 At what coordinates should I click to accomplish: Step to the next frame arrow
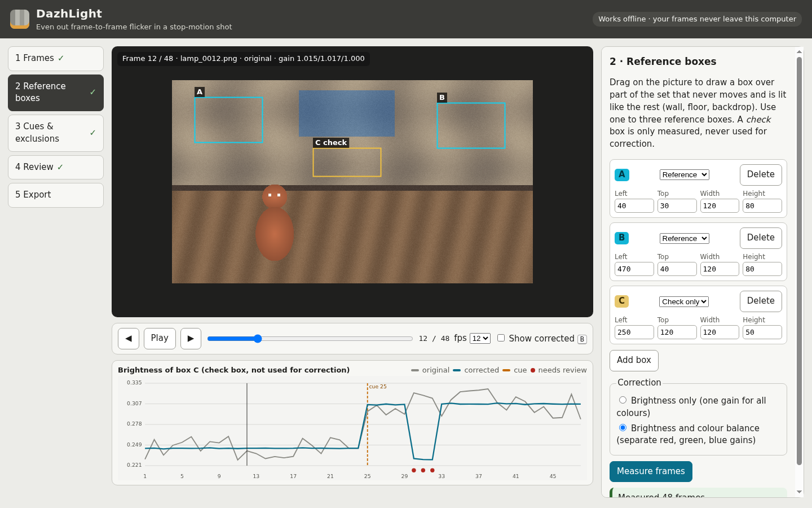point(191,339)
